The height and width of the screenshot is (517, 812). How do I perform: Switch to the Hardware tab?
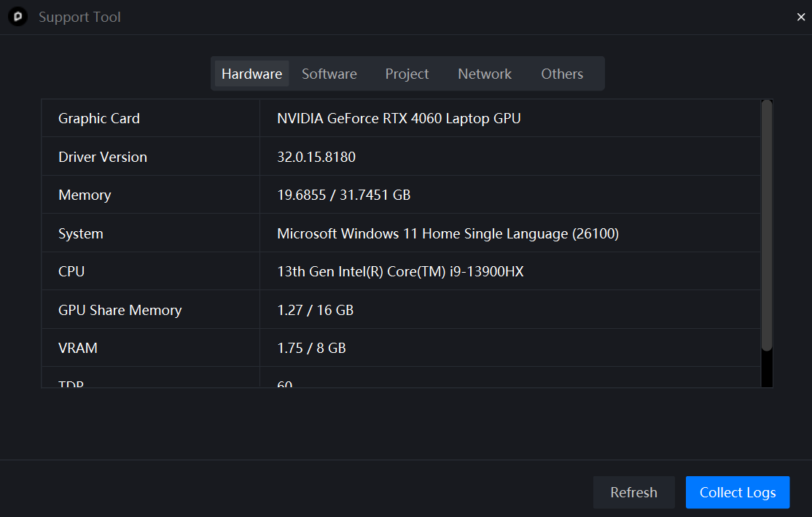point(251,74)
